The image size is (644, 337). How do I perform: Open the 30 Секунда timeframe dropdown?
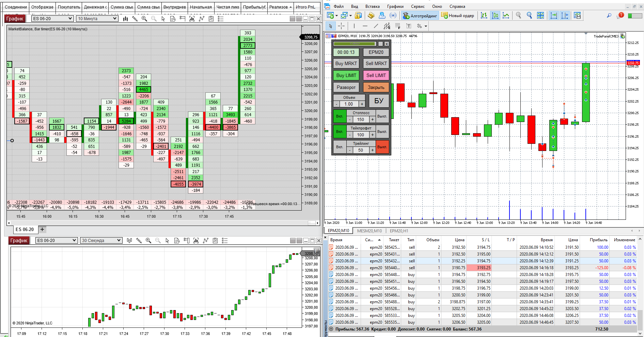click(101, 241)
